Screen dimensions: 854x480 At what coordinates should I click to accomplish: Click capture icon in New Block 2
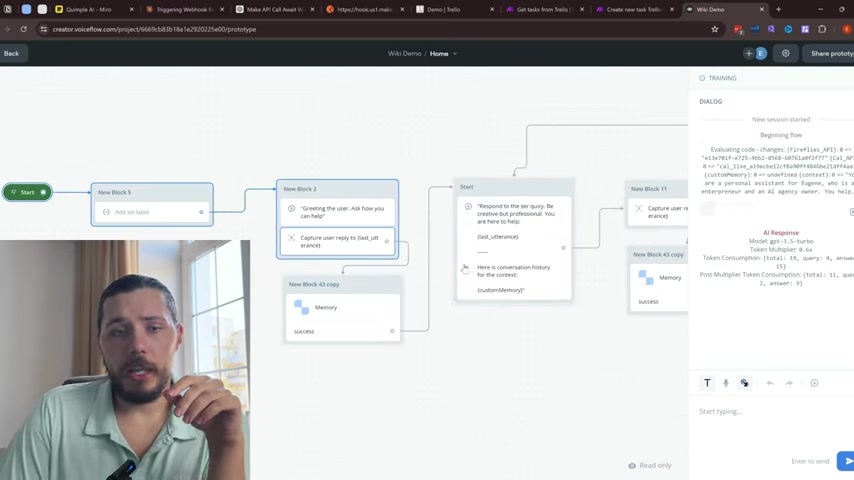[x=291, y=238]
